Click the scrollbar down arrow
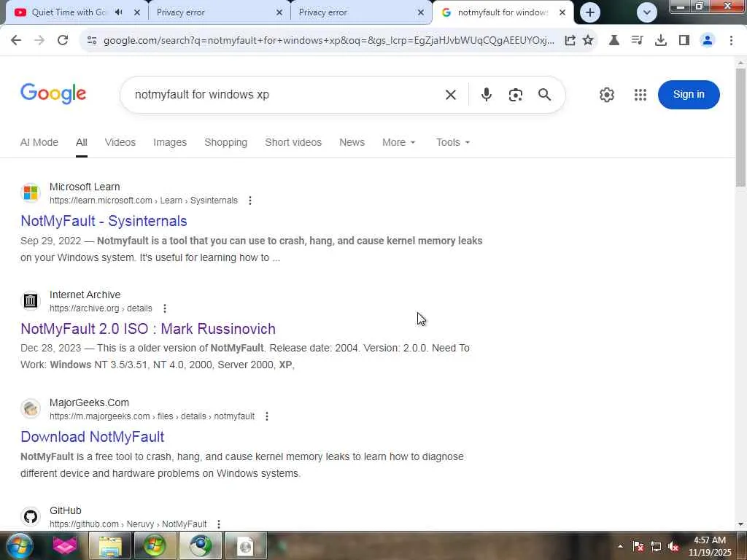The height and width of the screenshot is (560, 747). (740, 524)
